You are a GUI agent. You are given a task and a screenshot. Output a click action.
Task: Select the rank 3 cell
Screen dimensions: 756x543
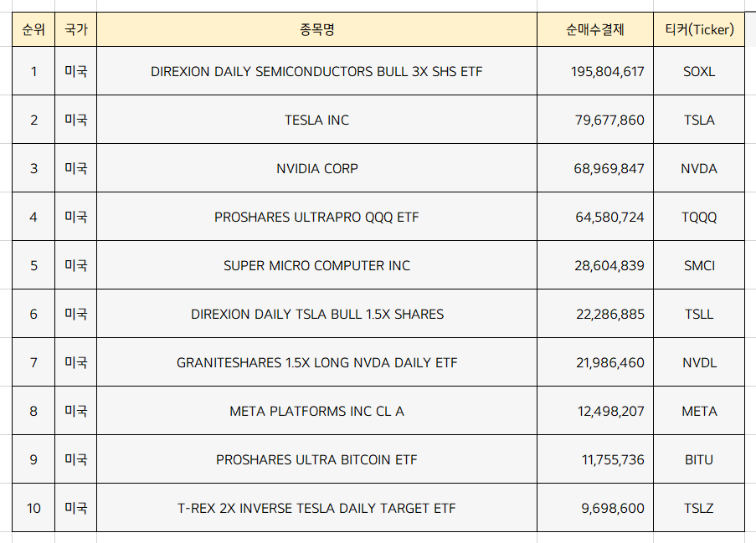pos(33,168)
